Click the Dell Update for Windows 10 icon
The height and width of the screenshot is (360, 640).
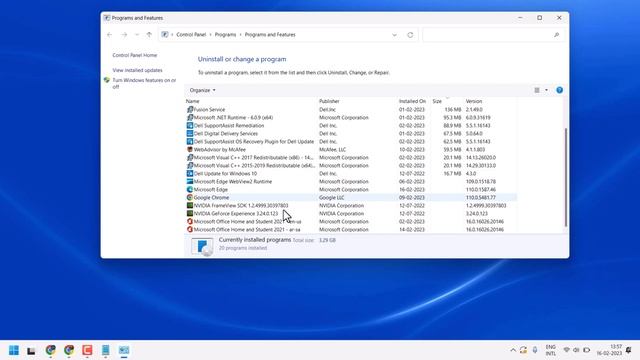click(x=190, y=173)
